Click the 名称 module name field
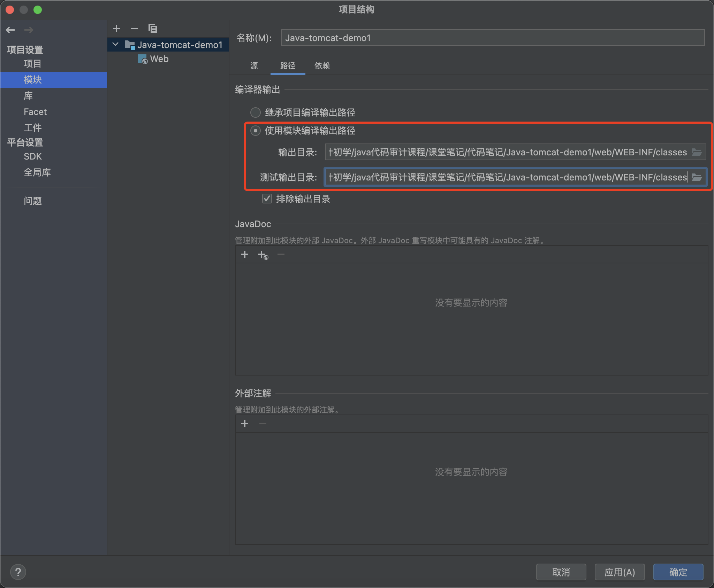The image size is (714, 588). (x=492, y=38)
